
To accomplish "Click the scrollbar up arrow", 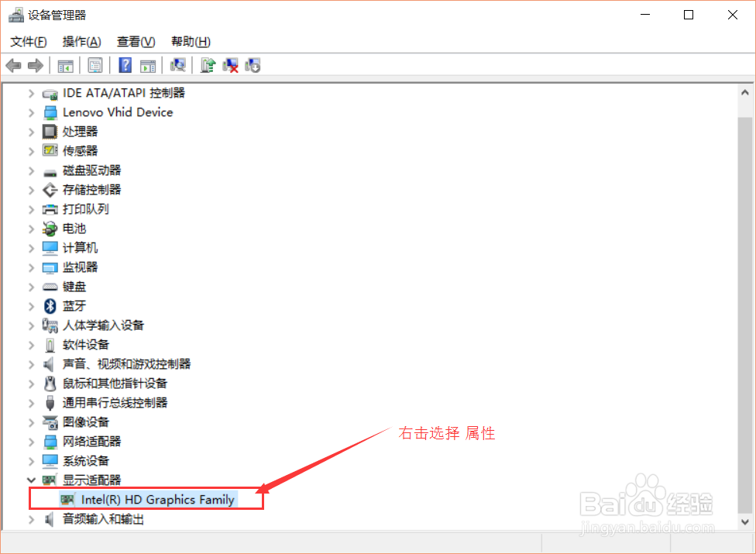I will (744, 93).
